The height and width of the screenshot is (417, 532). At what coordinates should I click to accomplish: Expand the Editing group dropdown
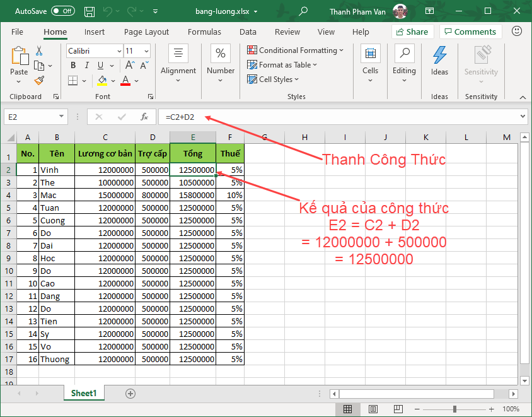(404, 81)
